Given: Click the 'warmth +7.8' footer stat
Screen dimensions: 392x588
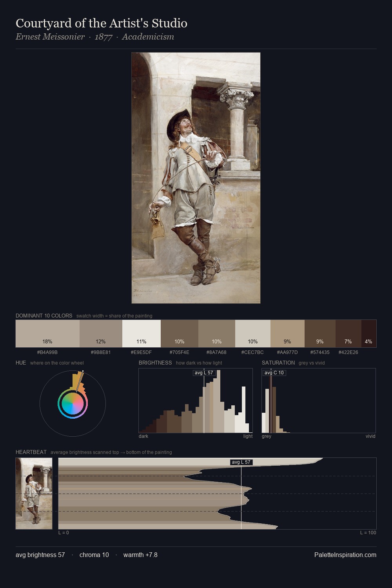Looking at the screenshot, I should (x=140, y=555).
